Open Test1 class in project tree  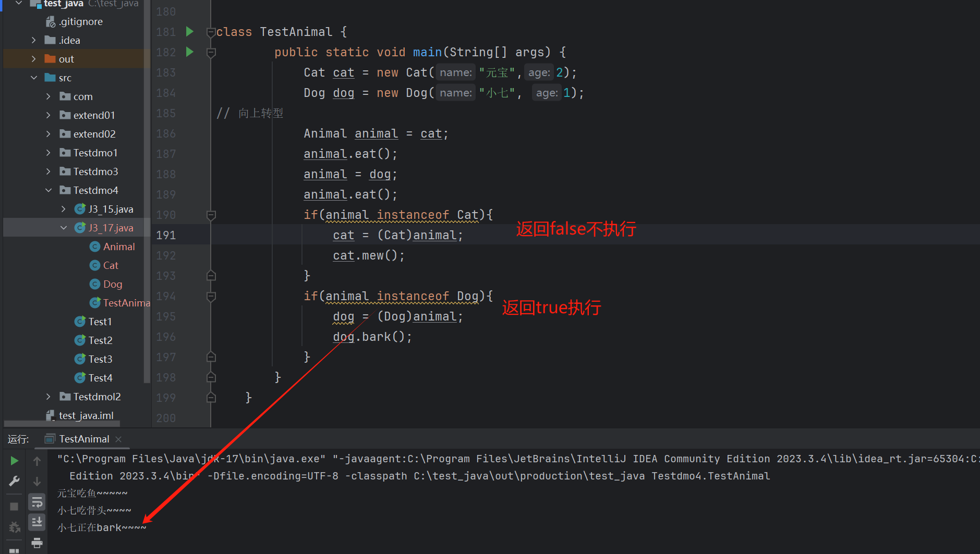(x=100, y=322)
